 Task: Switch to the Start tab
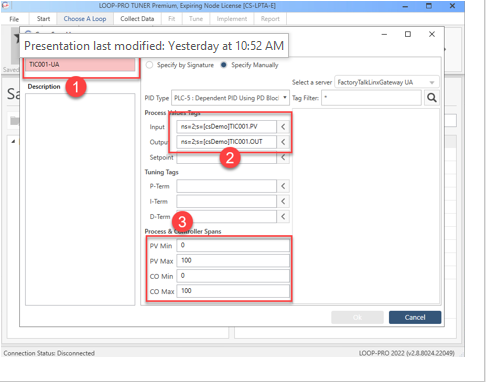click(43, 19)
